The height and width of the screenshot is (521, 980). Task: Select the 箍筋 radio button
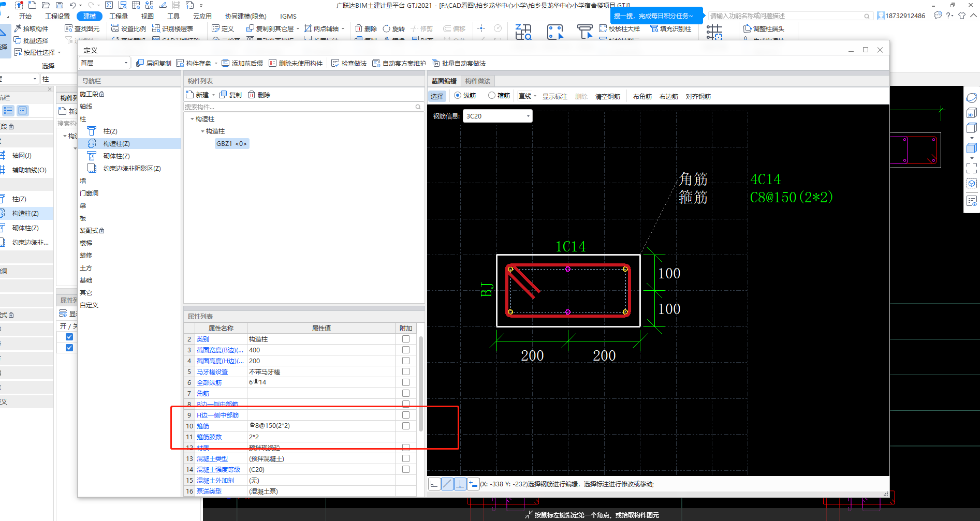[x=492, y=96]
